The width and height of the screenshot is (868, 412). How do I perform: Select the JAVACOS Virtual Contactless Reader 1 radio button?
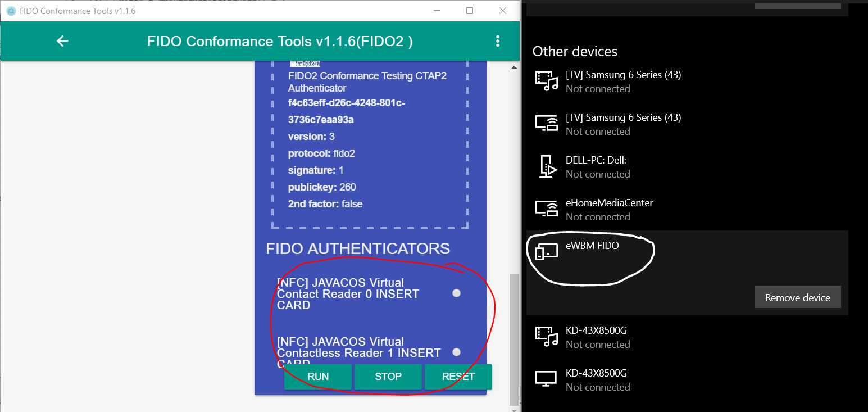click(x=456, y=352)
